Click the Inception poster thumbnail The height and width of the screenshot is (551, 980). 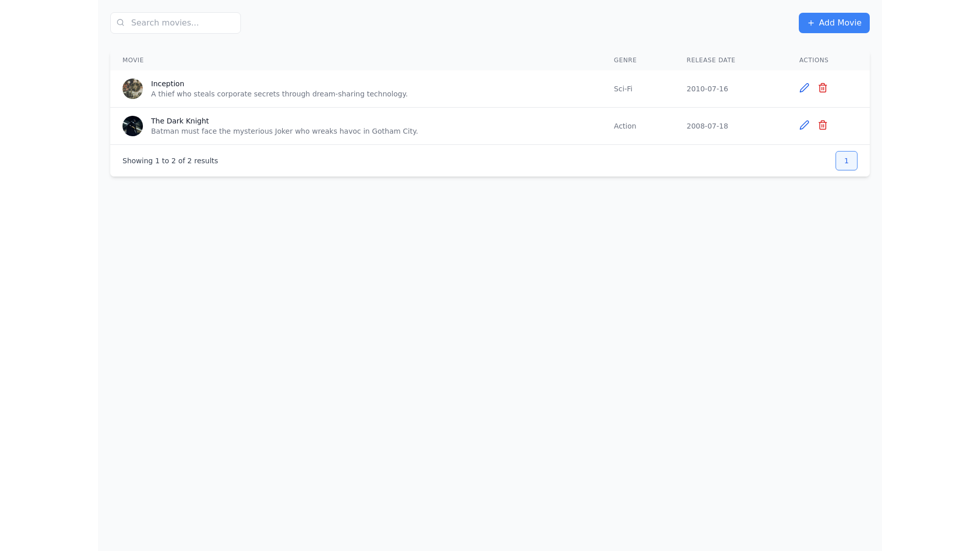click(132, 88)
